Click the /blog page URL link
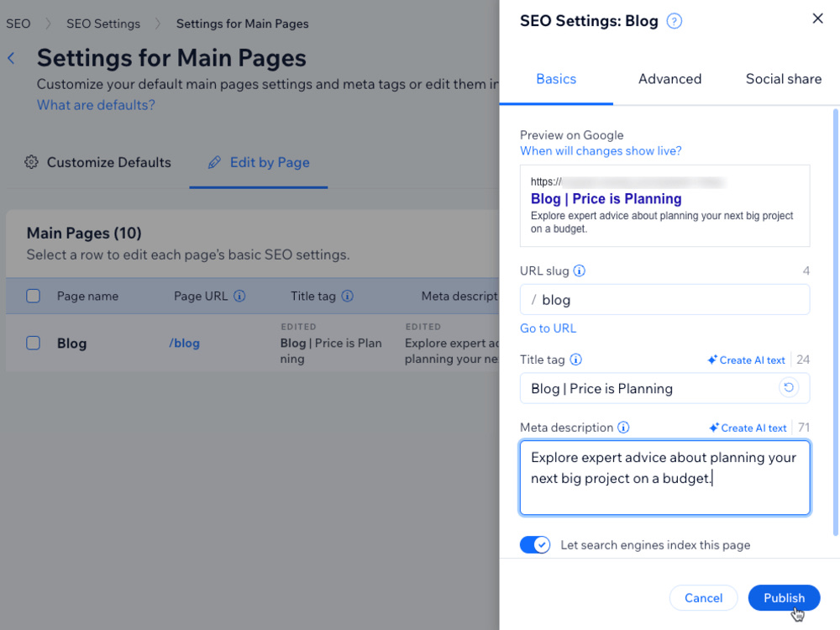This screenshot has height=630, width=840. 184,343
